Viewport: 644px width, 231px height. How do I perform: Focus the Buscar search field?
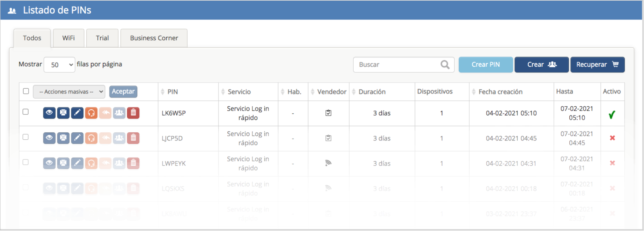[397, 65]
